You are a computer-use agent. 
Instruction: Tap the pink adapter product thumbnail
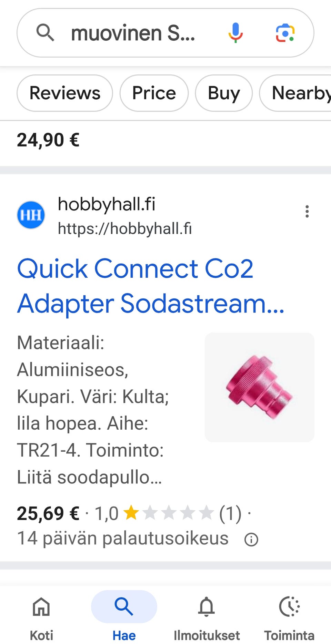[259, 387]
